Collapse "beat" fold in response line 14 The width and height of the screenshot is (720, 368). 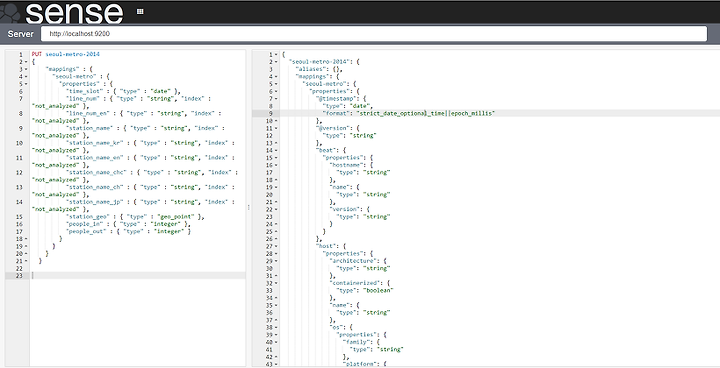(276, 150)
